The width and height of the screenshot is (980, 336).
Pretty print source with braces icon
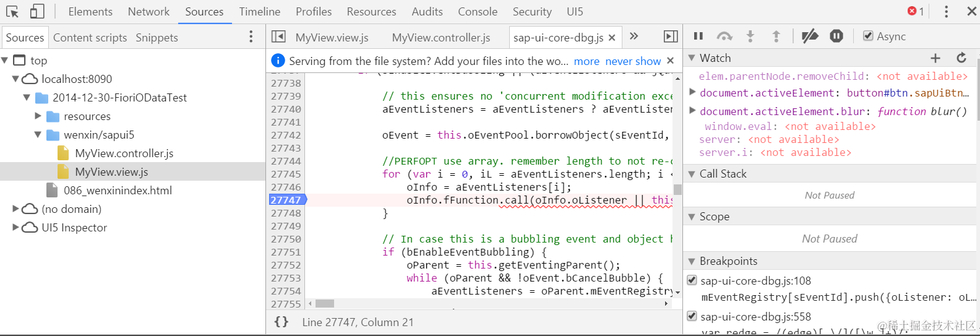[x=282, y=322]
